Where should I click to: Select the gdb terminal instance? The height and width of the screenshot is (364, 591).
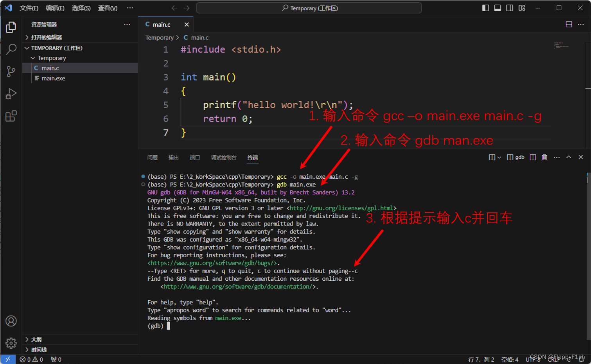[x=516, y=157]
